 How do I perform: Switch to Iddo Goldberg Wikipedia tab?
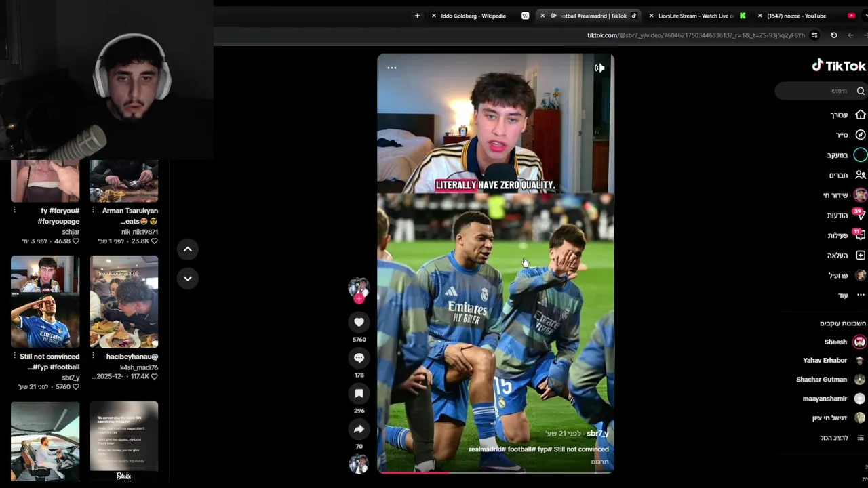click(473, 16)
